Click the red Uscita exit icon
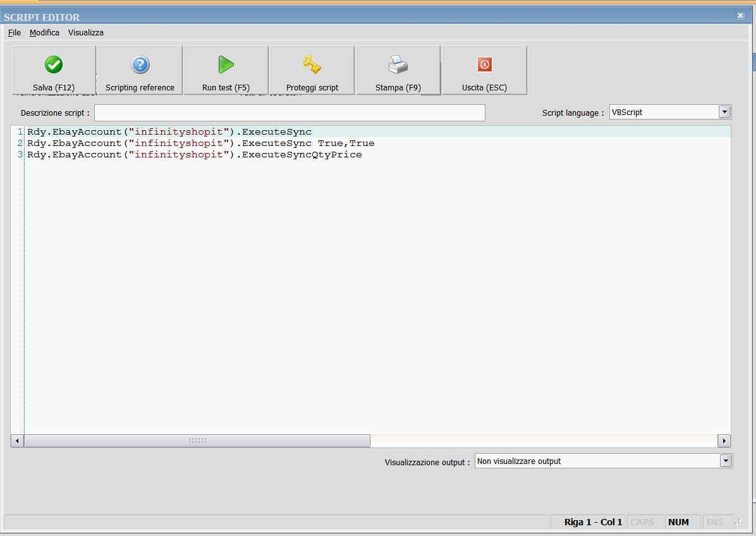This screenshot has height=536, width=756. point(484,64)
